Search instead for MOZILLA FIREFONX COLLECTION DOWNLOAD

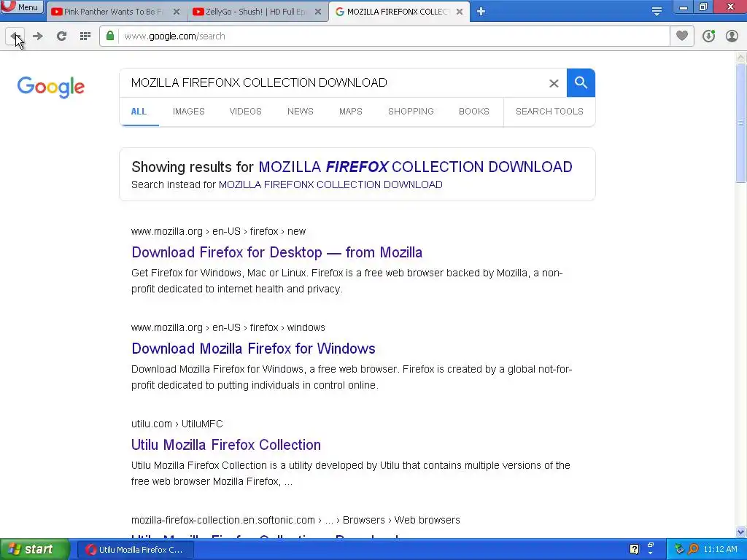[330, 184]
